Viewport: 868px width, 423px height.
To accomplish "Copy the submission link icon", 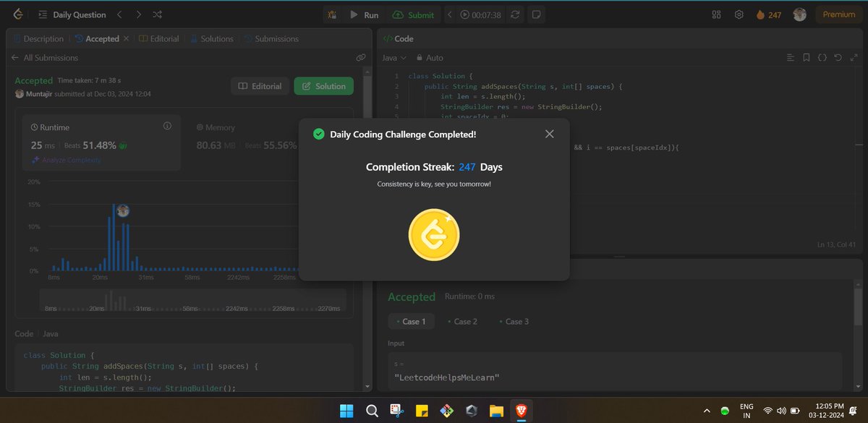I will click(360, 58).
